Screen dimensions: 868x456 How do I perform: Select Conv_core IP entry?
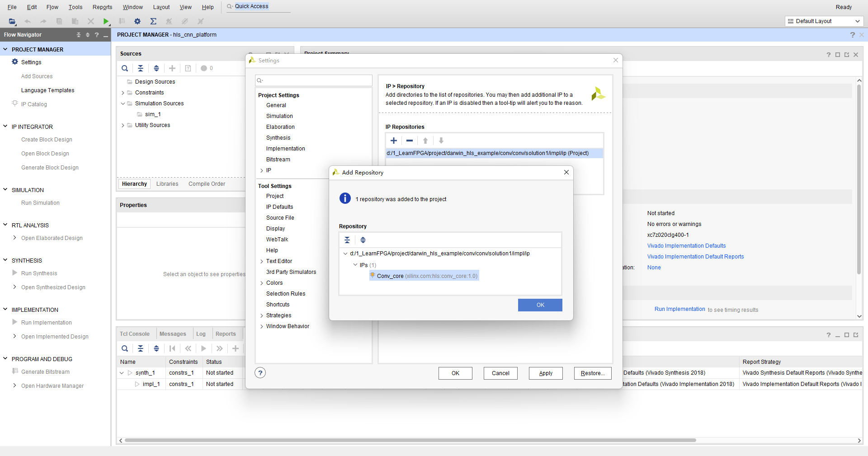[424, 276]
